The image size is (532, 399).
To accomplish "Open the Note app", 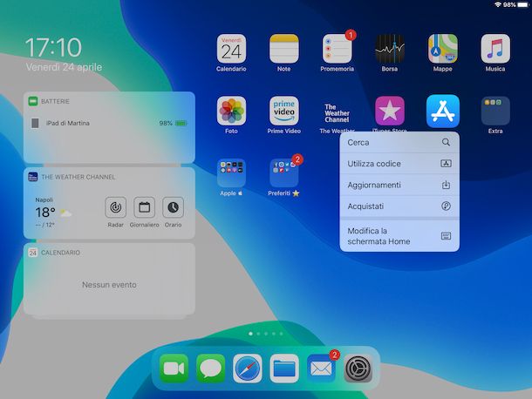I will click(284, 49).
